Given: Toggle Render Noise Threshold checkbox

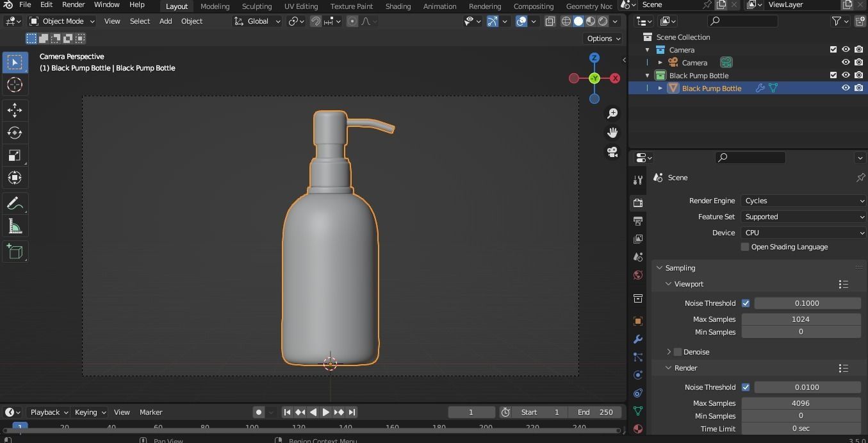Looking at the screenshot, I should pos(746,387).
